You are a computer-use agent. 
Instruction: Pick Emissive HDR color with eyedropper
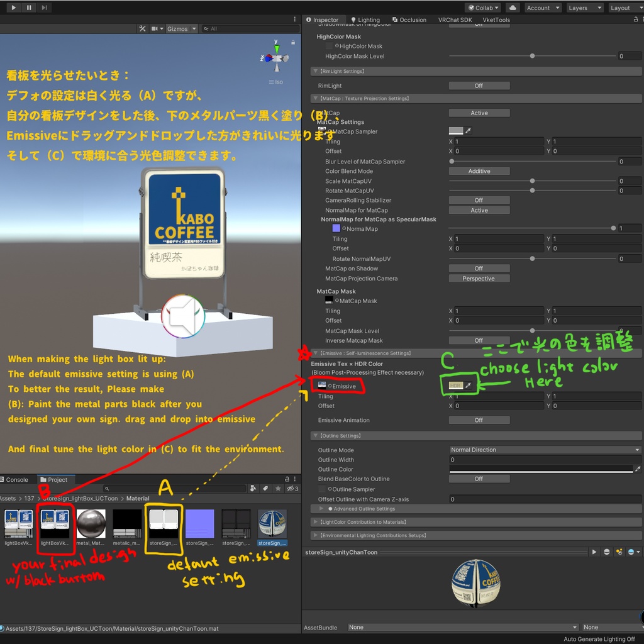(x=468, y=386)
